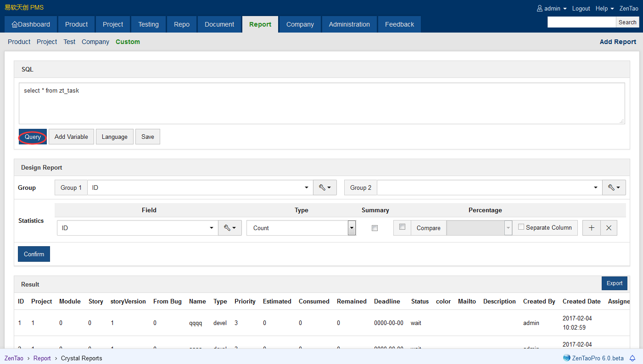Click the notification bell icon
Image resolution: width=643 pixels, height=364 pixels.
[x=632, y=358]
